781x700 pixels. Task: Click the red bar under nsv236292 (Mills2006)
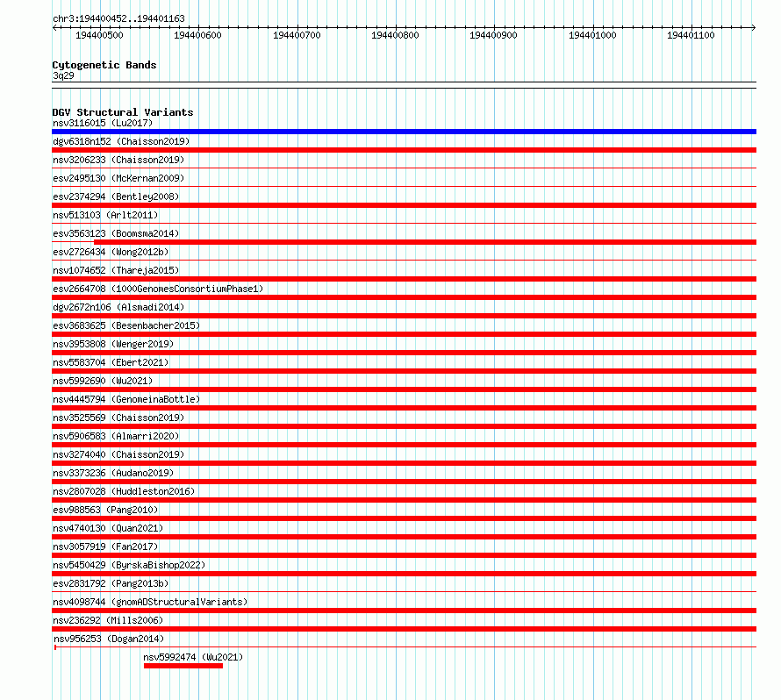coord(404,629)
